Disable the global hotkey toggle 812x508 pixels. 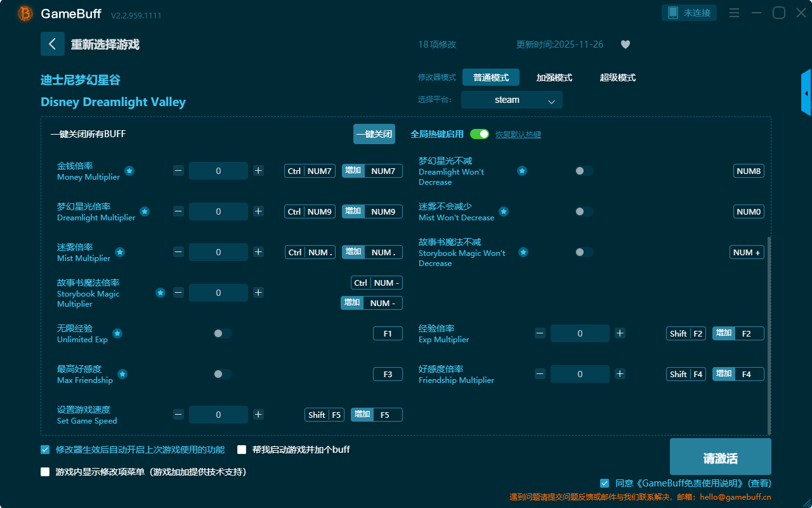[x=480, y=134]
